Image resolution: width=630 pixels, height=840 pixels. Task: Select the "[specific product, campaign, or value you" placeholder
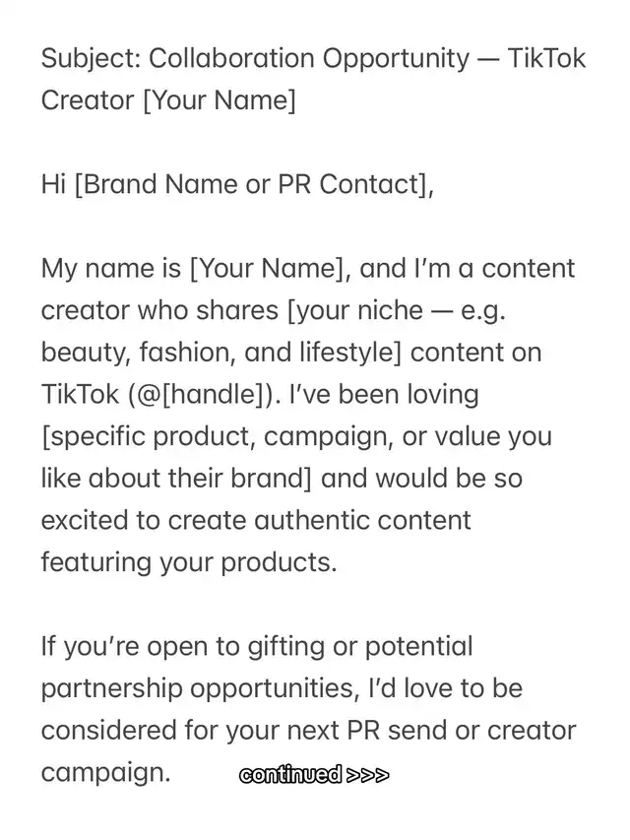click(x=295, y=436)
